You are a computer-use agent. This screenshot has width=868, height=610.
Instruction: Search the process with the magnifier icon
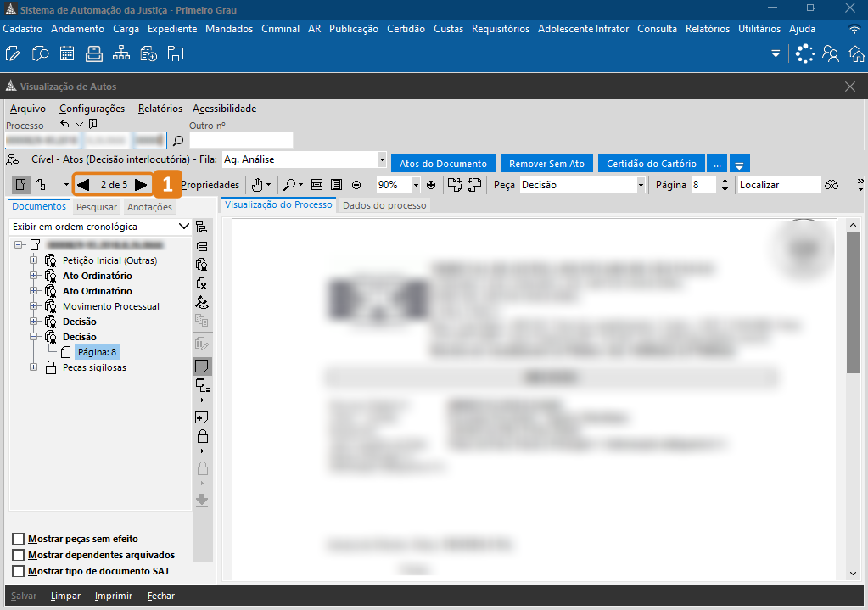(178, 141)
